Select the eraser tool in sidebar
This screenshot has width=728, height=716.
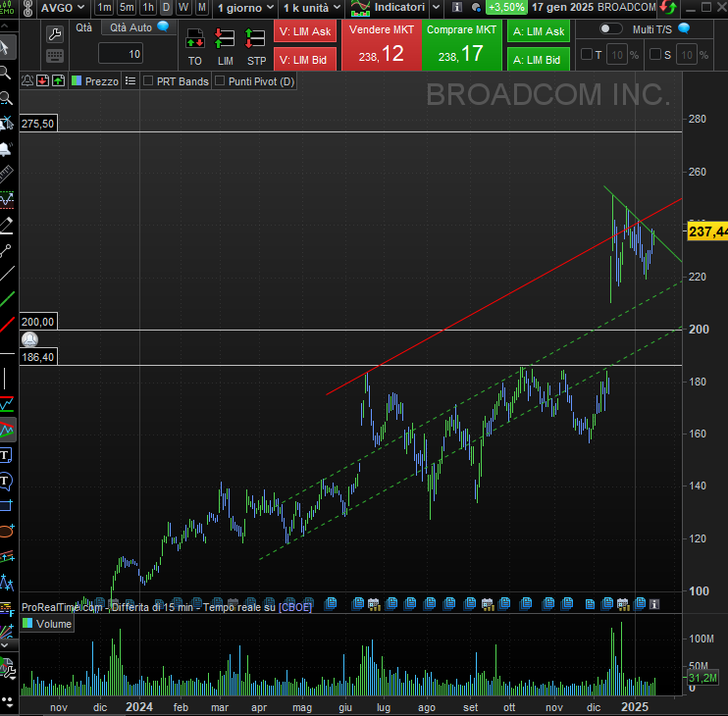click(x=6, y=225)
